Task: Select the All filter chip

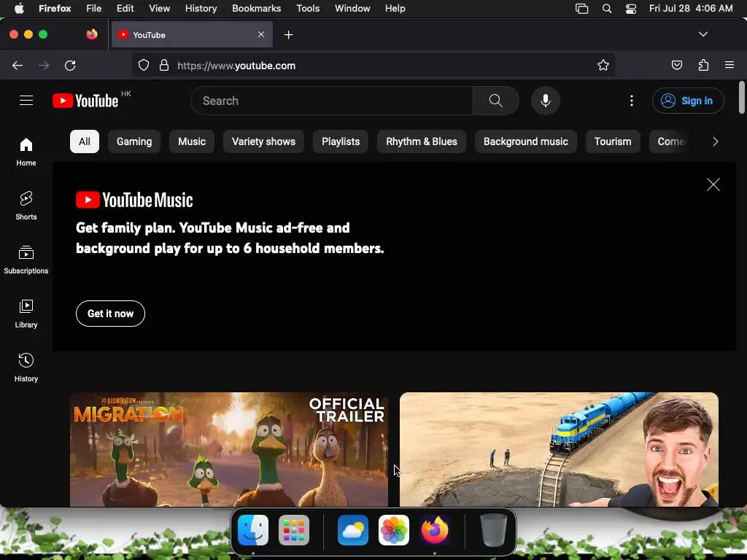Action: point(85,141)
